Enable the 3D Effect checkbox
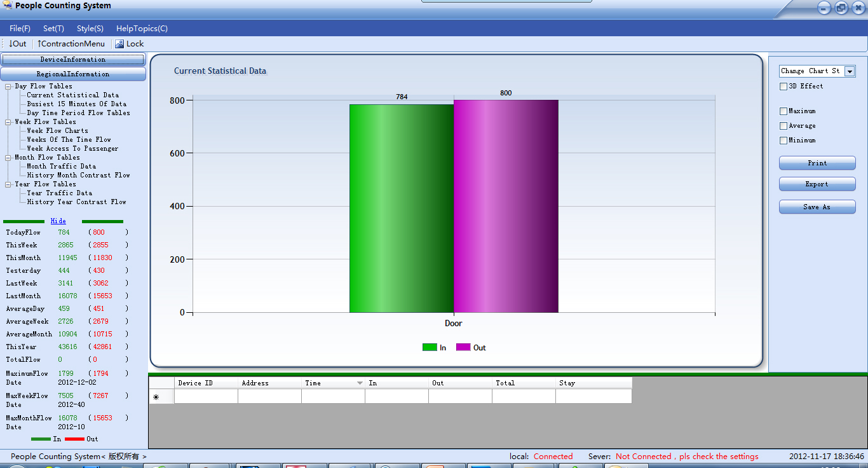This screenshot has height=468, width=868. click(783, 86)
